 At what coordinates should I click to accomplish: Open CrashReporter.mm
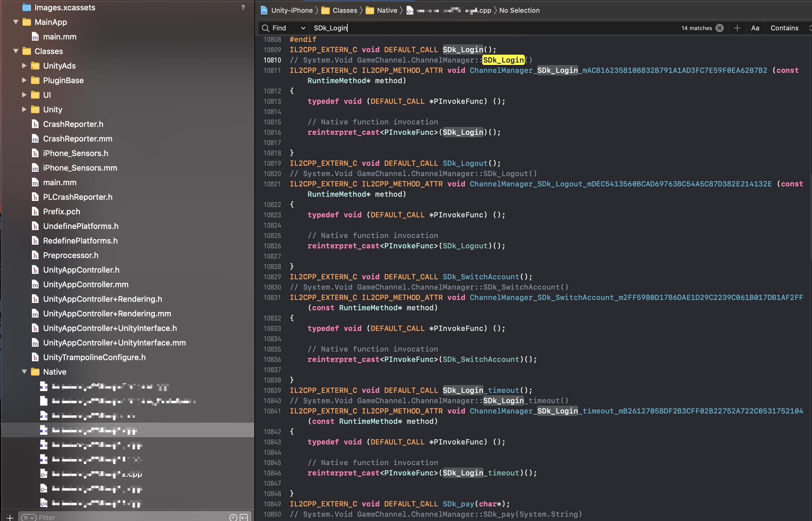tap(77, 139)
